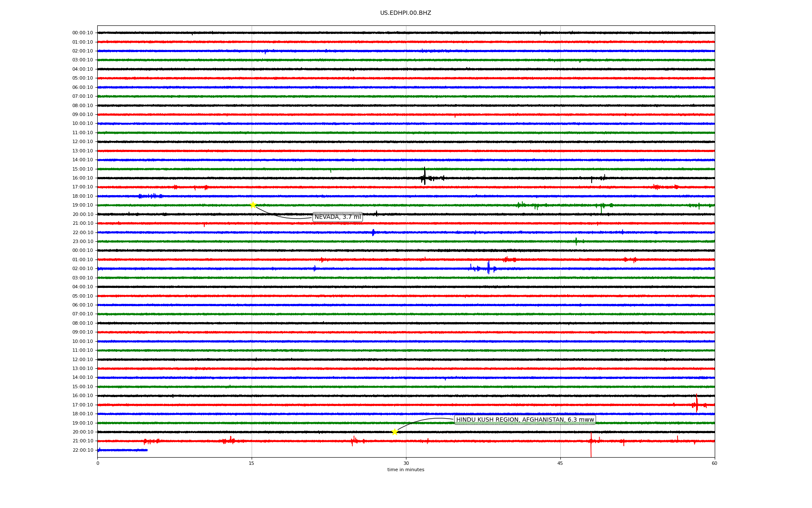Click the 15 tick label on the x-axis

(x=252, y=463)
